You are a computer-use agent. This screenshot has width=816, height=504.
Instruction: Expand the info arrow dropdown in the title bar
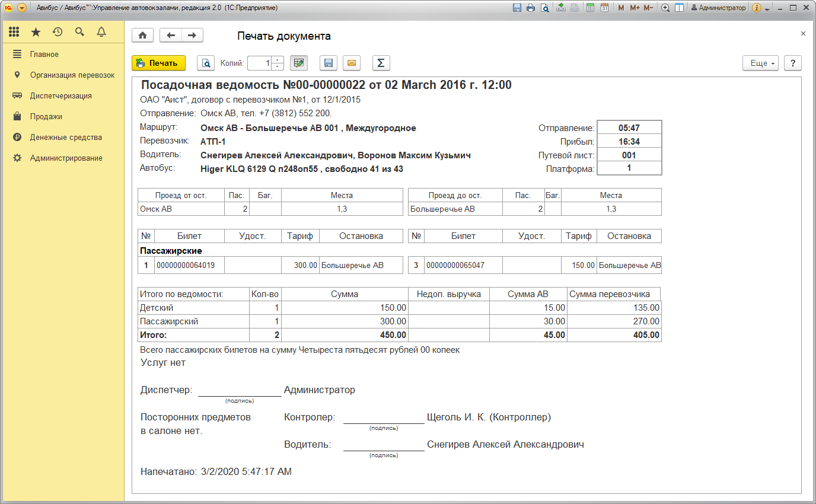click(767, 8)
